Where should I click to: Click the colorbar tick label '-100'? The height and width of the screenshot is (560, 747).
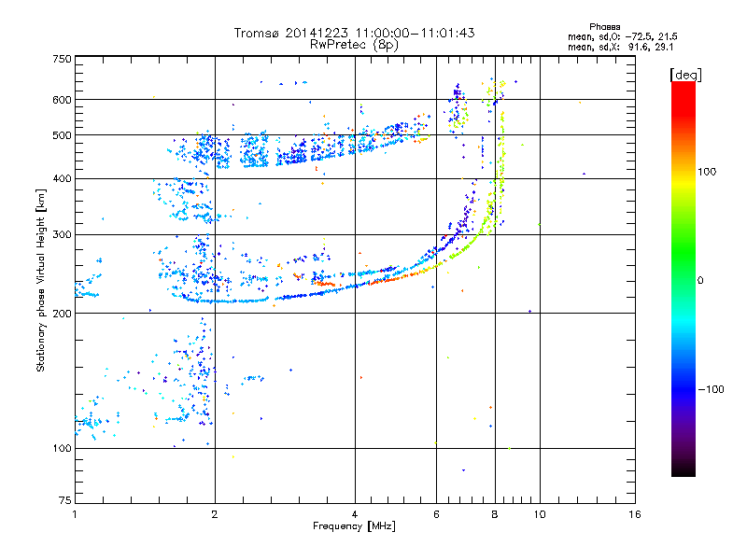(x=712, y=389)
